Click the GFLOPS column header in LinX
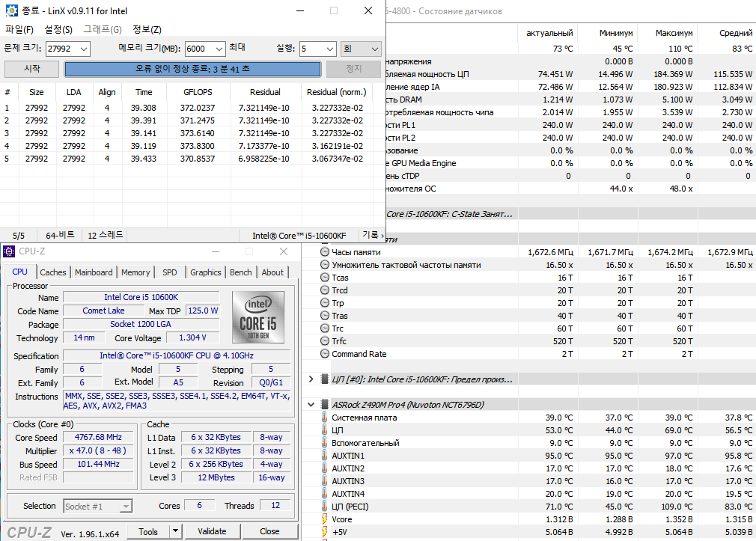This screenshot has height=541, width=756. point(198,92)
